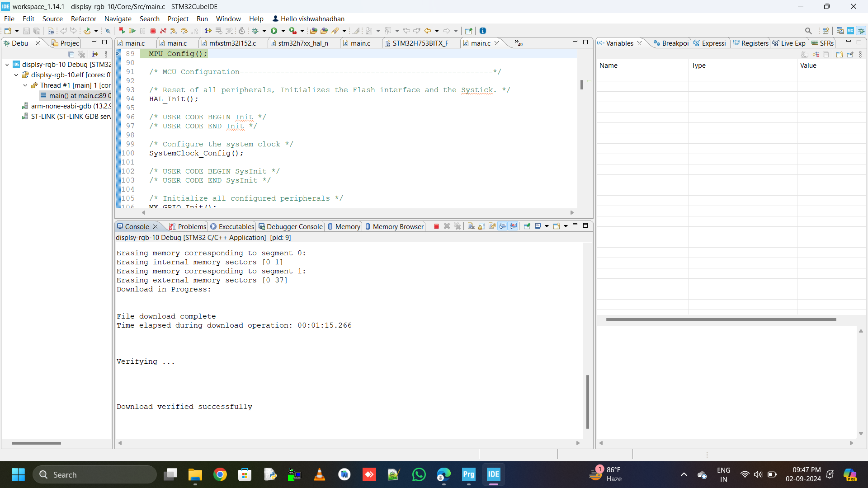Click the Pin Console icon
The width and height of the screenshot is (868, 488).
point(527,226)
